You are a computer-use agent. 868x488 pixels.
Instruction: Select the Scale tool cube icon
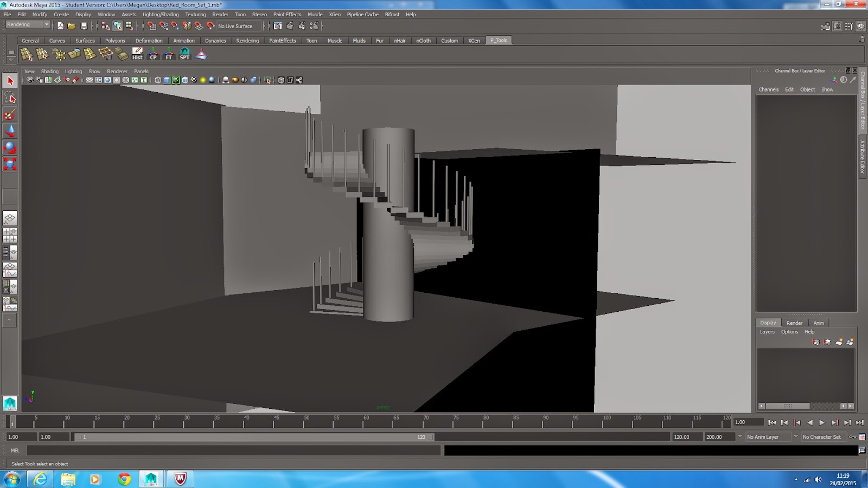pyautogui.click(x=10, y=164)
